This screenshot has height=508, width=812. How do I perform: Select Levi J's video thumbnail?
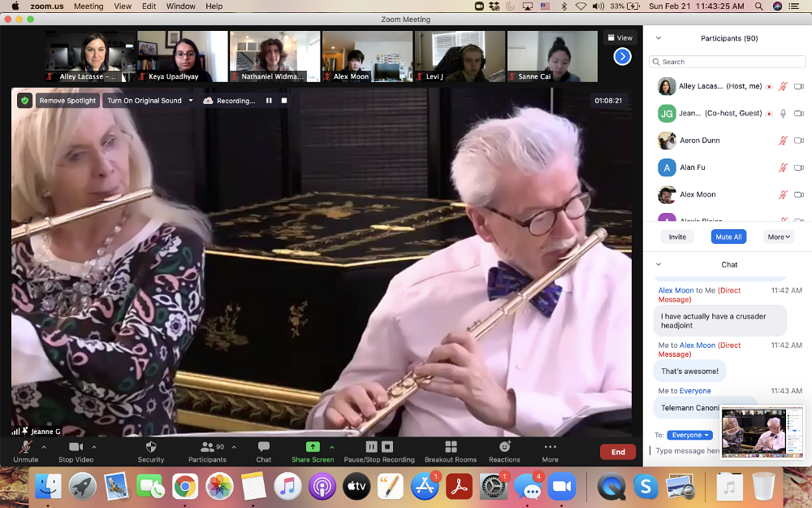point(460,56)
